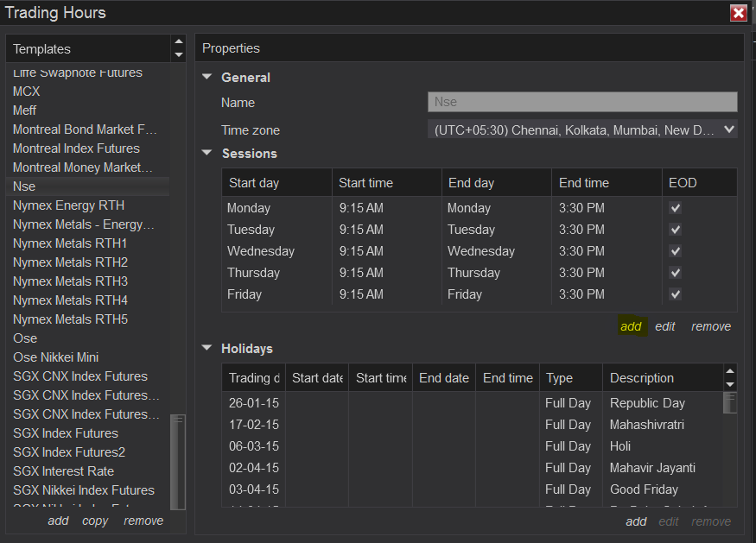
Task: Click Holidays table scrollbar thumb
Action: [730, 403]
